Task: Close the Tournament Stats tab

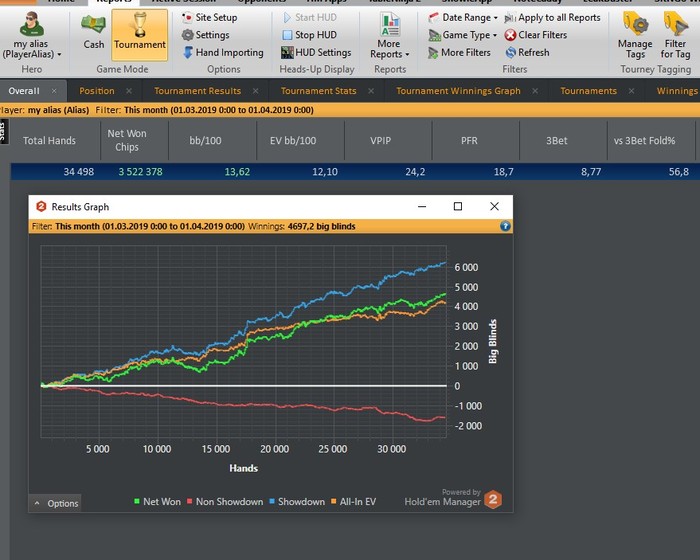Action: (x=371, y=91)
